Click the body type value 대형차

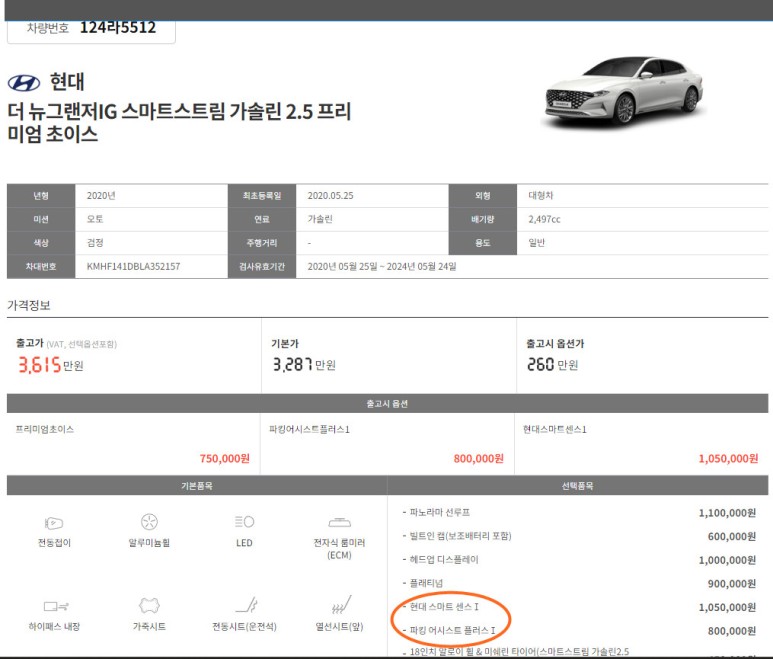pos(541,196)
